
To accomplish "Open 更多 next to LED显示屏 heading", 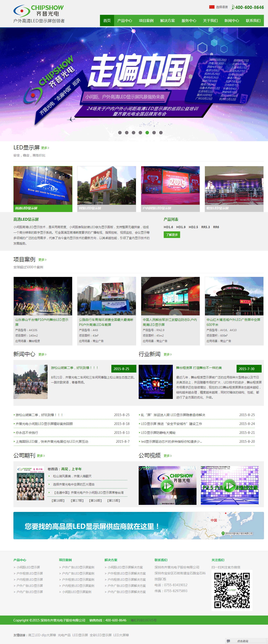I will [45, 148].
